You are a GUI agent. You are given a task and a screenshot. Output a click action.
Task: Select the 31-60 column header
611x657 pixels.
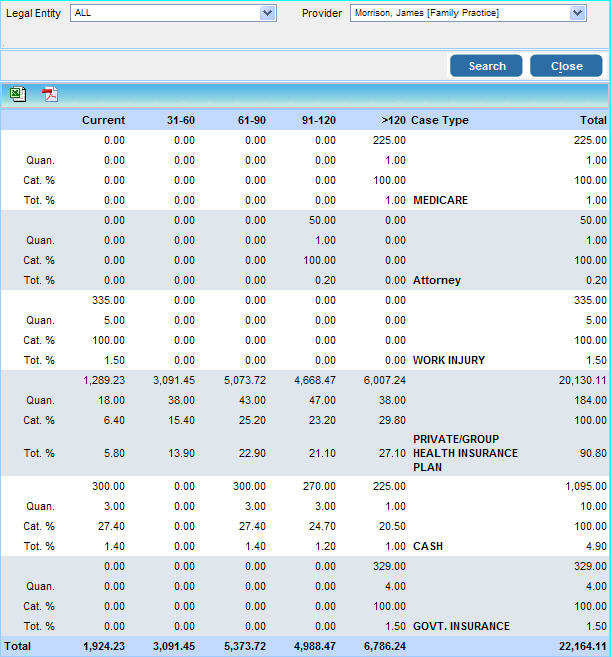[x=181, y=120]
